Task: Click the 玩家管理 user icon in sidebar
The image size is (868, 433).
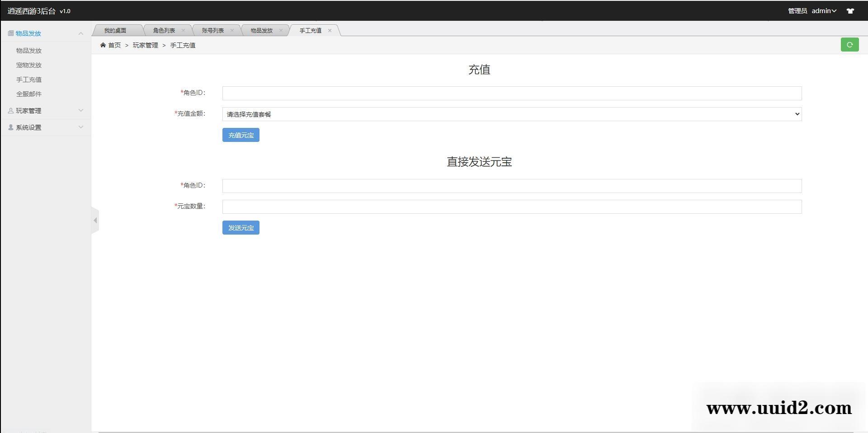Action: click(10, 110)
